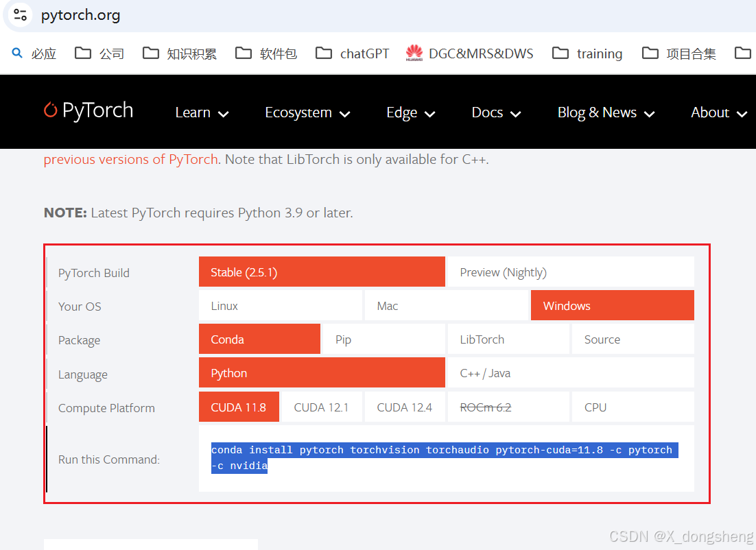
Task: Click the PyTorch Build row label
Action: click(x=93, y=273)
